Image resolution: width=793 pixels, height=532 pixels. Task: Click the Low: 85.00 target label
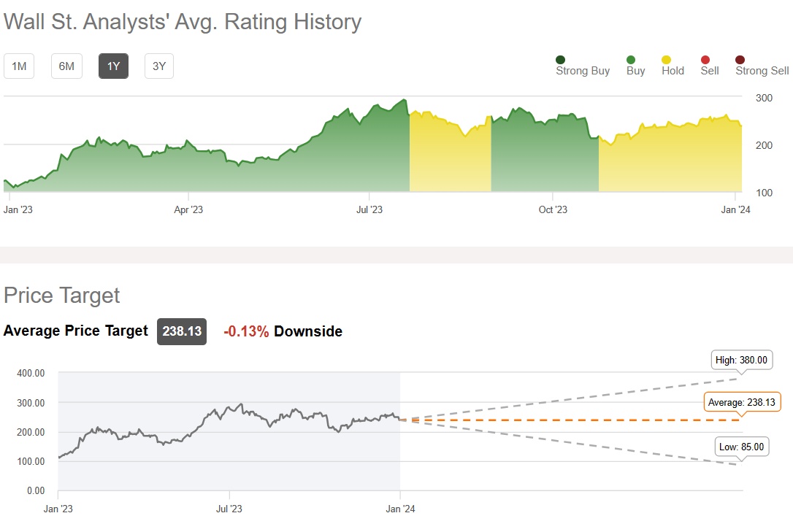[x=742, y=447]
